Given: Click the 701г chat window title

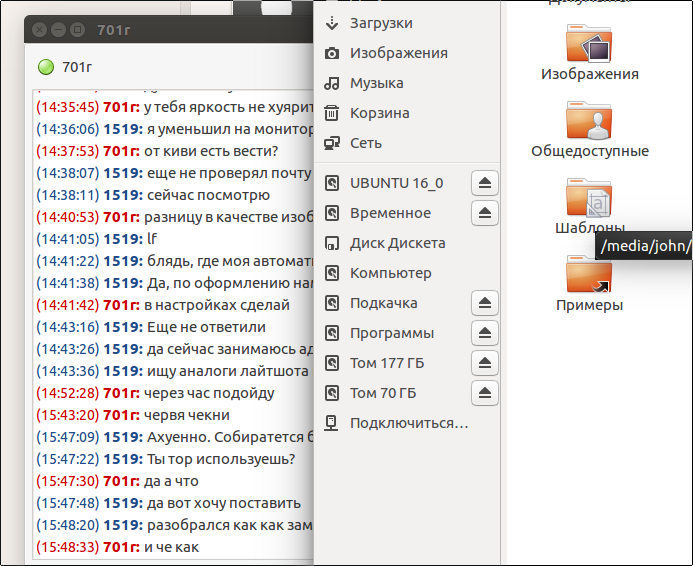Looking at the screenshot, I should coord(114,30).
